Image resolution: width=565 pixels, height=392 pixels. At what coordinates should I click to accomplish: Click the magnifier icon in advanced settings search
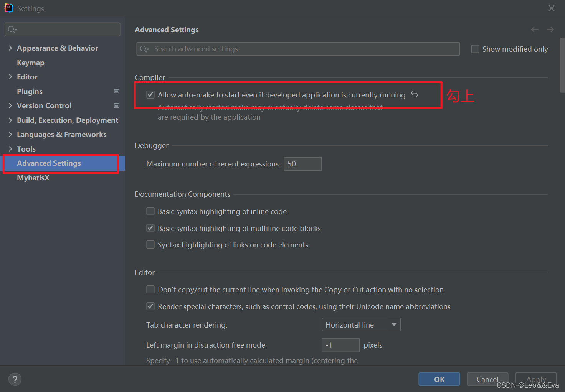coord(144,49)
